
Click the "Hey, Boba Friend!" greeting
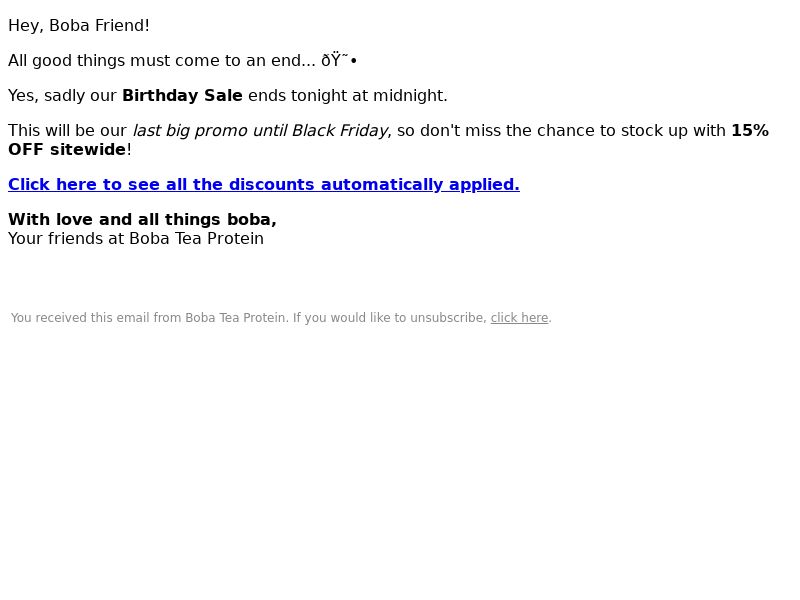(x=79, y=26)
